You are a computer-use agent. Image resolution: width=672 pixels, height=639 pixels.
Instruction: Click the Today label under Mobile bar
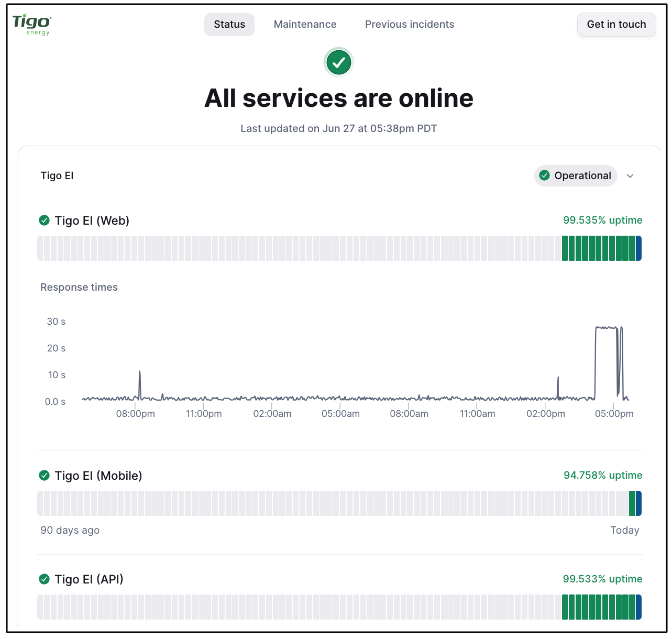625,530
